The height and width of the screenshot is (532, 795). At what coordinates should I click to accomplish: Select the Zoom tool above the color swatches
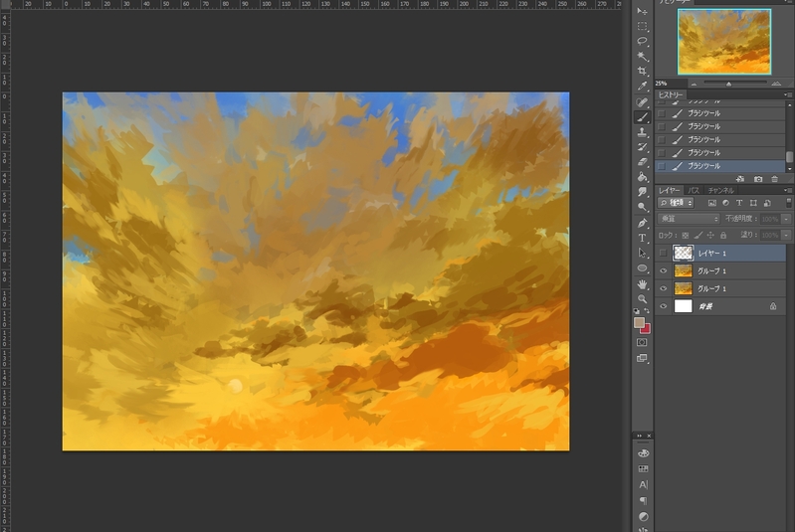coord(642,299)
